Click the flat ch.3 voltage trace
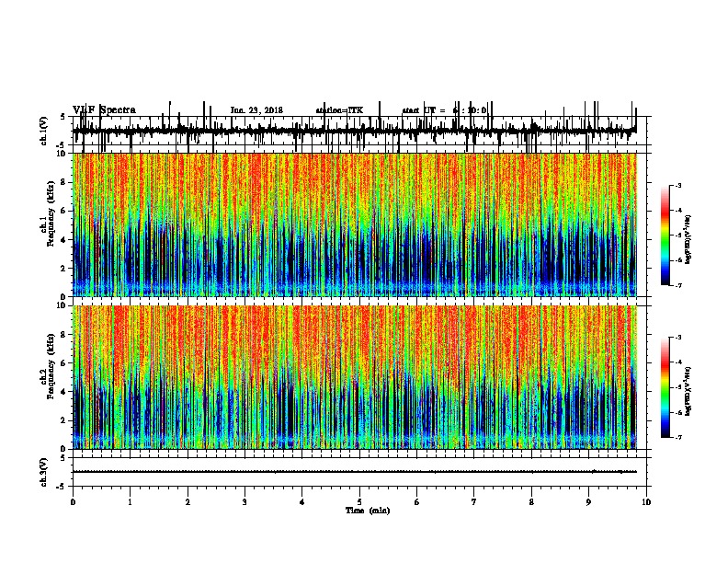 (355, 472)
